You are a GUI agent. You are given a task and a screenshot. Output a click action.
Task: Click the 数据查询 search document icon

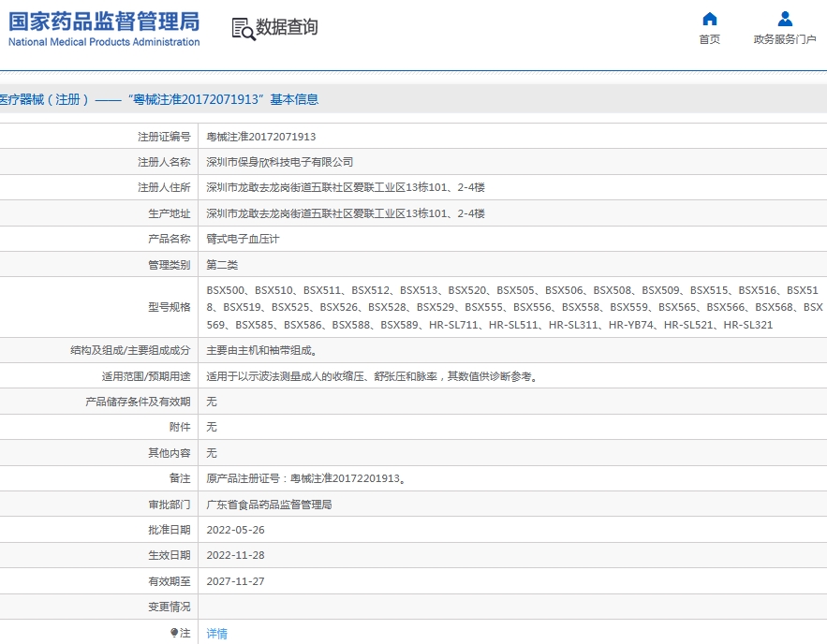point(244,28)
